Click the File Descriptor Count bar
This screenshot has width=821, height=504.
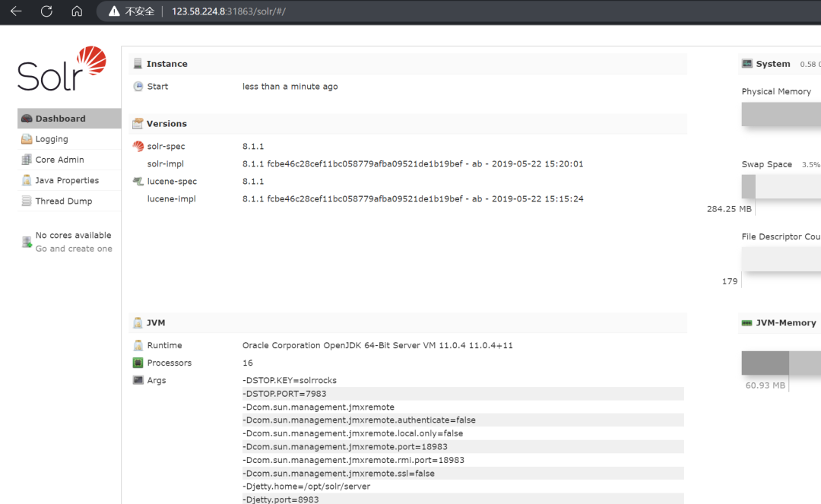coord(781,259)
